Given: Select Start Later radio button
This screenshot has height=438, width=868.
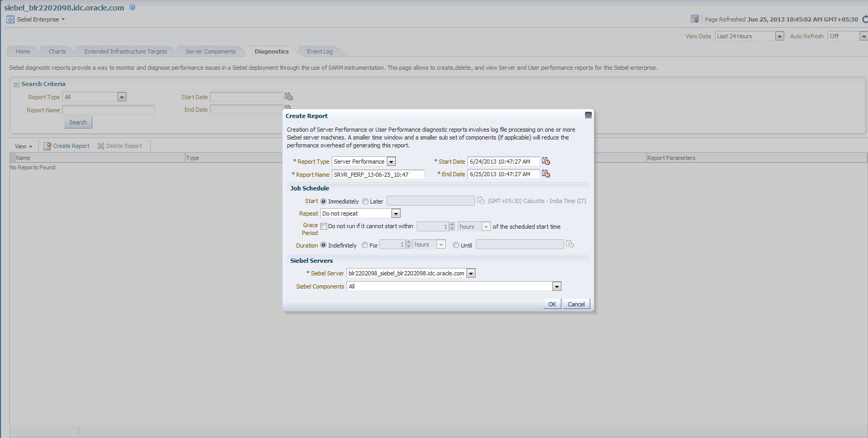Looking at the screenshot, I should (365, 201).
